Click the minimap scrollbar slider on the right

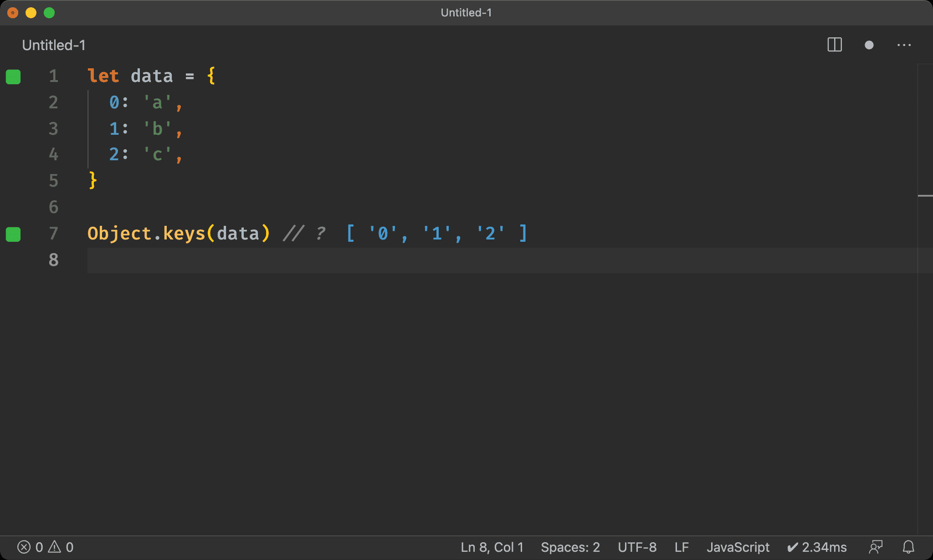[925, 196]
